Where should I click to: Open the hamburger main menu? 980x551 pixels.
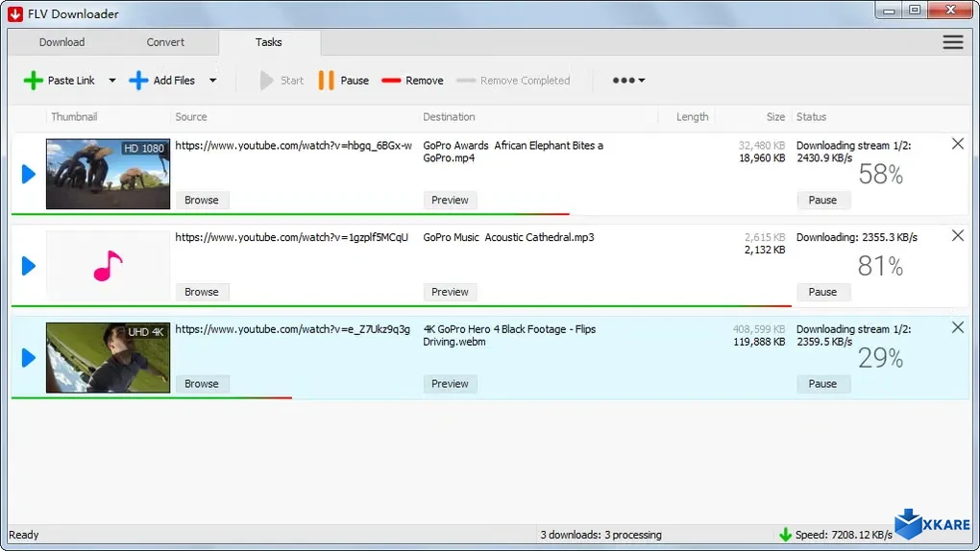(x=952, y=42)
